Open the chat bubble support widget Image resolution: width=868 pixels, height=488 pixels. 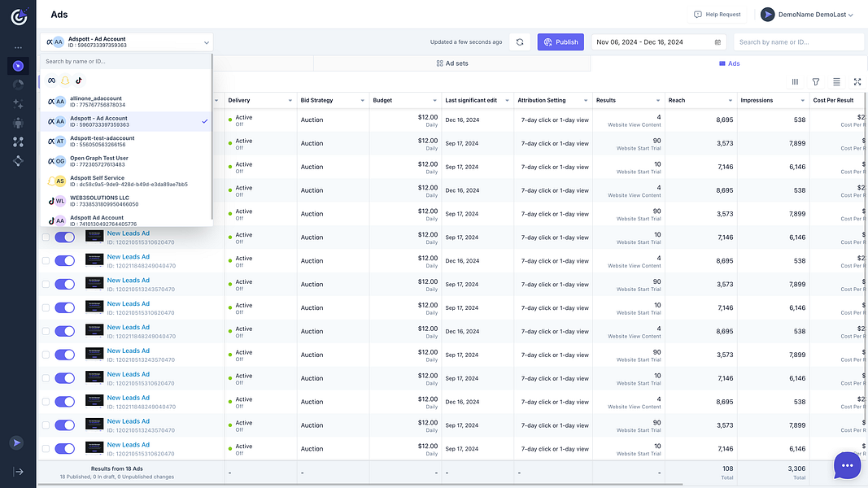pyautogui.click(x=847, y=465)
